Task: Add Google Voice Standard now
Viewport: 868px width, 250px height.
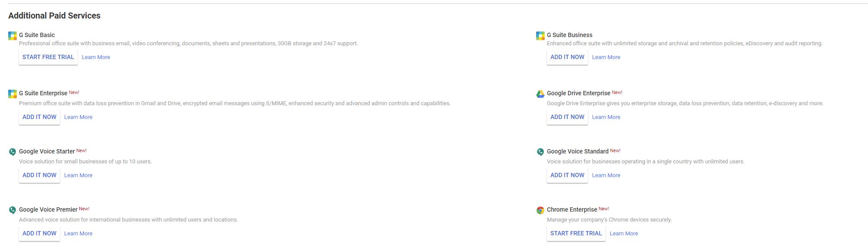Action: (x=567, y=175)
